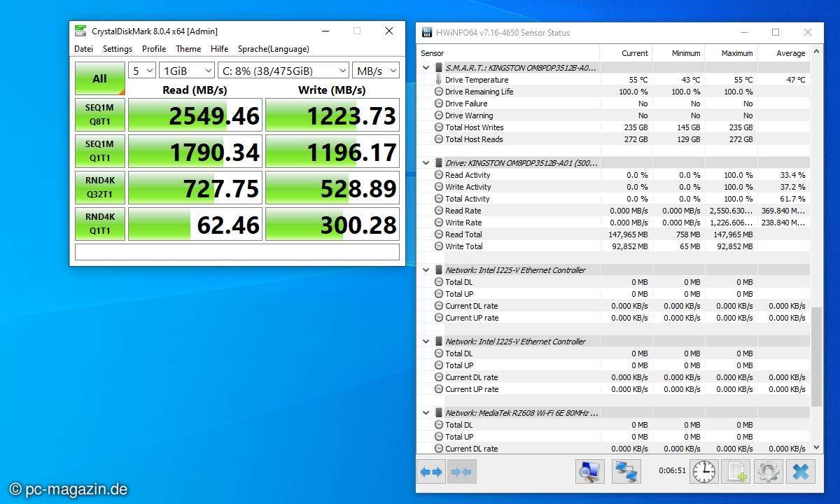840x504 pixels.
Task: Click the Read Total sensor icon
Action: coord(439,234)
